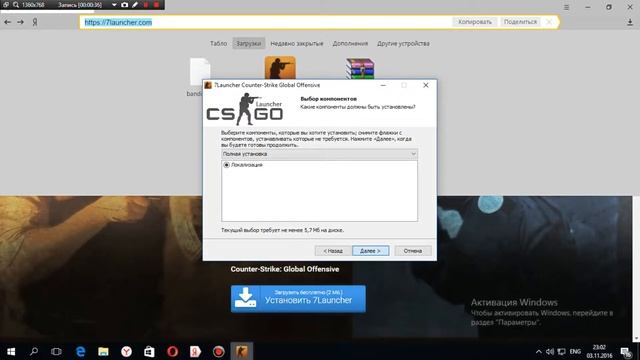The image size is (640, 360).
Task: Click the recorder red pause button
Action: point(146,5)
